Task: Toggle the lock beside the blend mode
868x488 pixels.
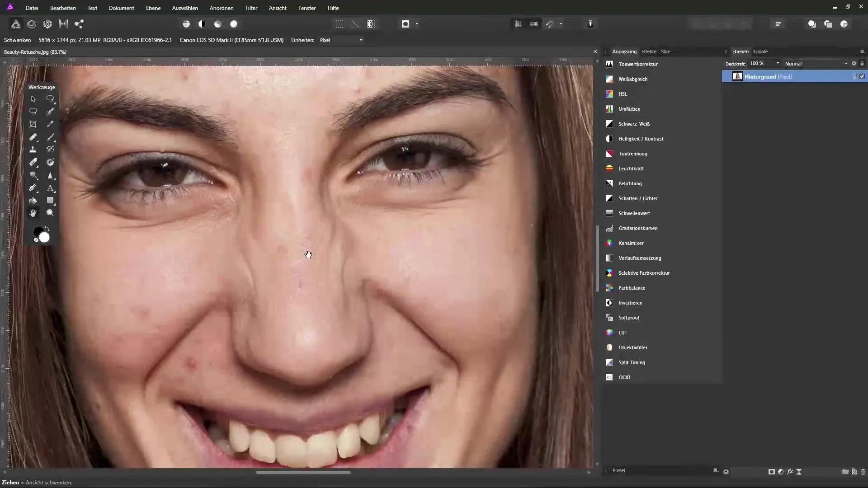Action: pyautogui.click(x=862, y=64)
